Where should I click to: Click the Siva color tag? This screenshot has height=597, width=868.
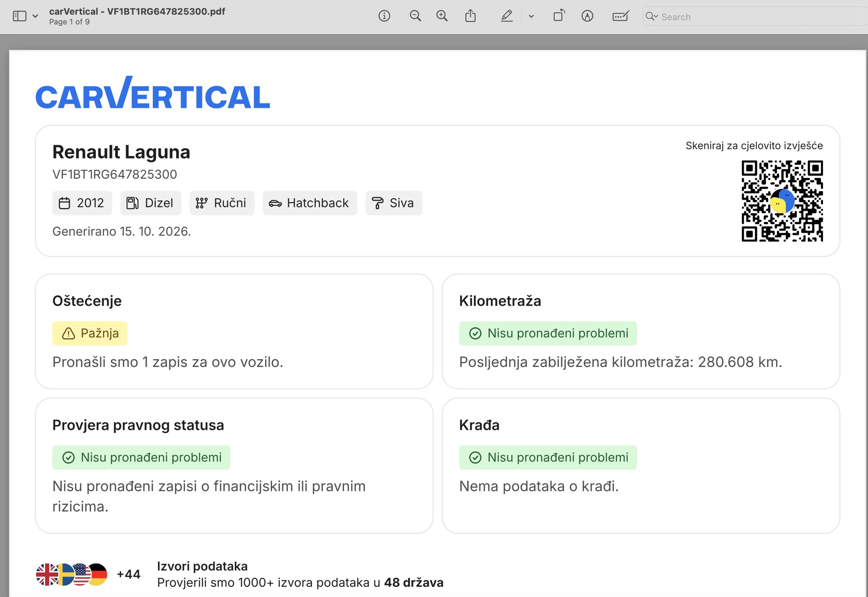tap(394, 203)
